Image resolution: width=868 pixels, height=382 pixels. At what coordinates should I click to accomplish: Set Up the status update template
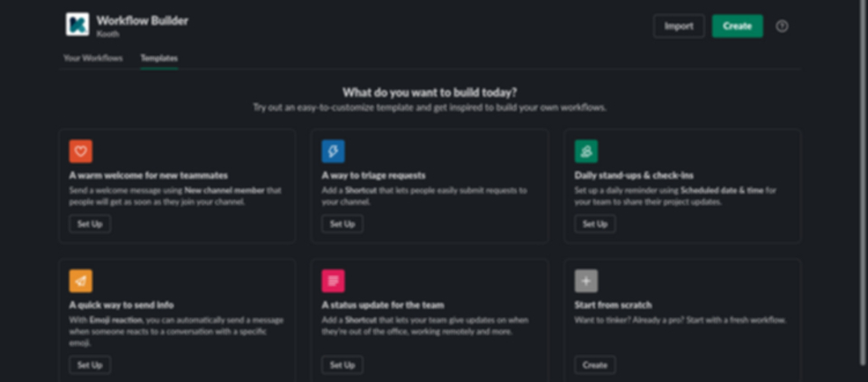(x=343, y=365)
